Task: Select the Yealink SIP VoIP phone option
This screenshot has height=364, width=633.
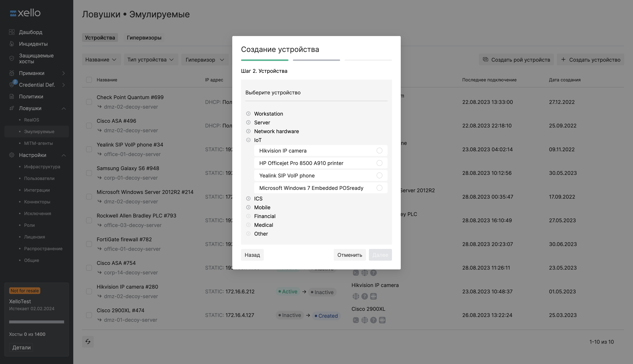Action: click(x=379, y=175)
